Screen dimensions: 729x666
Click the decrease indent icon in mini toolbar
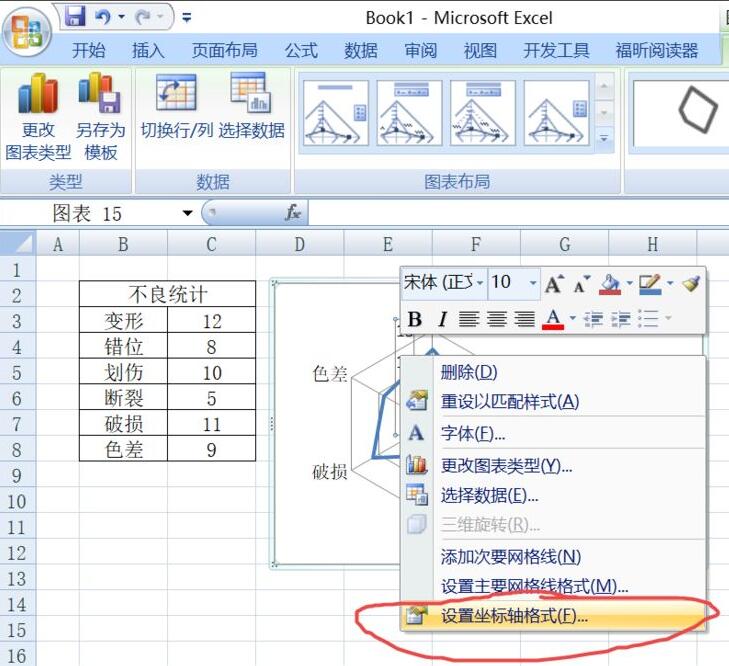tap(593, 319)
